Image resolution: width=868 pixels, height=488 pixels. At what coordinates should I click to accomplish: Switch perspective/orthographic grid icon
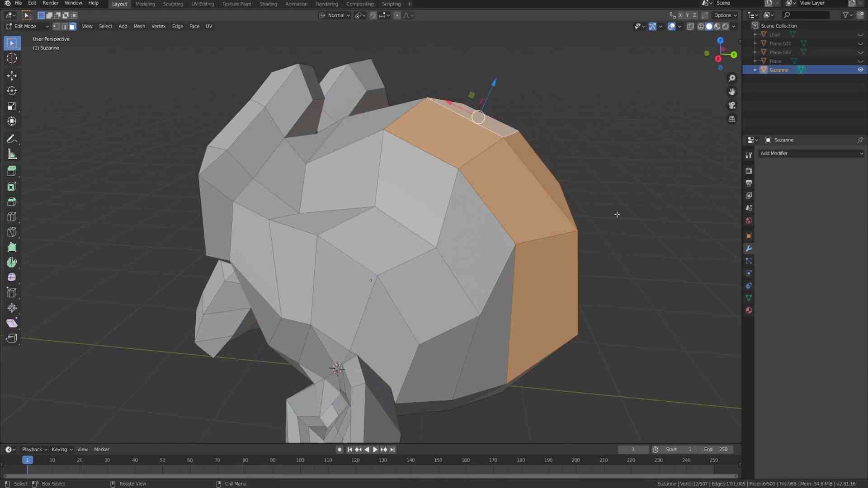point(732,119)
